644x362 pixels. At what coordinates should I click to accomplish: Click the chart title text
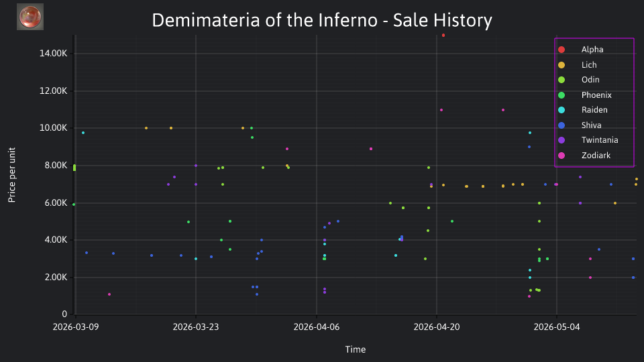coord(322,20)
